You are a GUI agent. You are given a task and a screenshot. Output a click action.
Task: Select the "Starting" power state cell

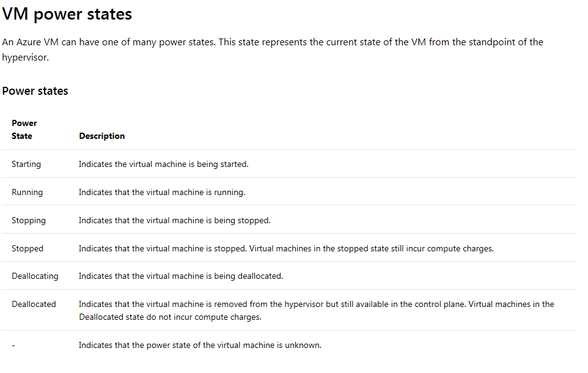26,164
